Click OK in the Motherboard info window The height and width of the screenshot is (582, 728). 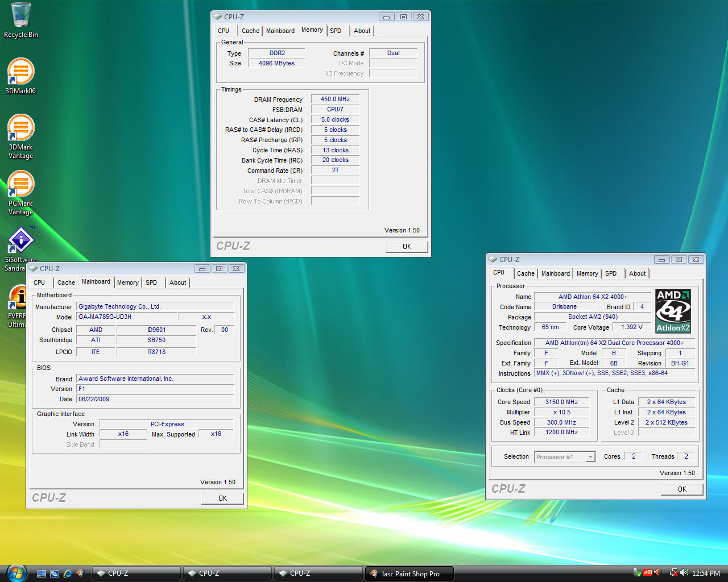coord(222,498)
